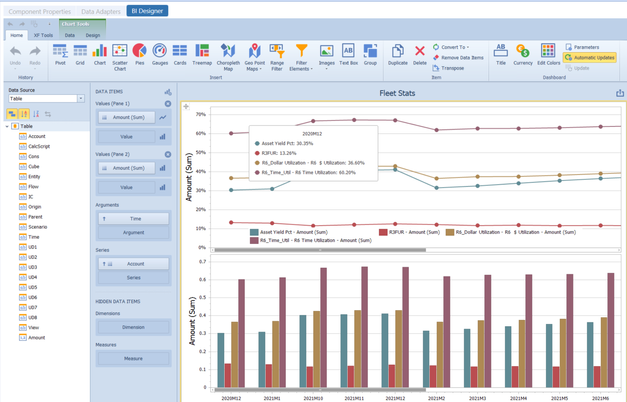The image size is (627, 402).
Task: Open the Images dropdown
Action: tap(326, 57)
